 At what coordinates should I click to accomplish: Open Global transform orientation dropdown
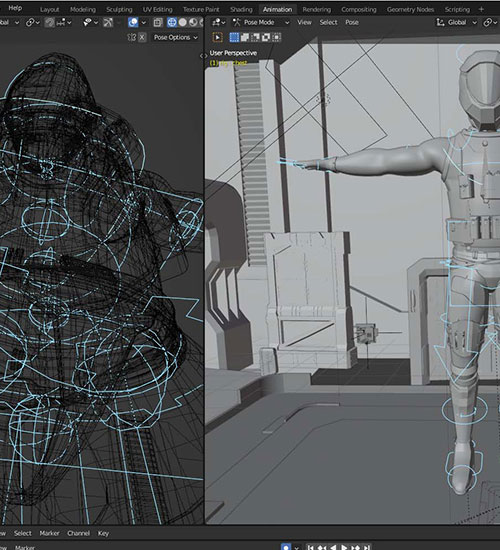(456, 23)
